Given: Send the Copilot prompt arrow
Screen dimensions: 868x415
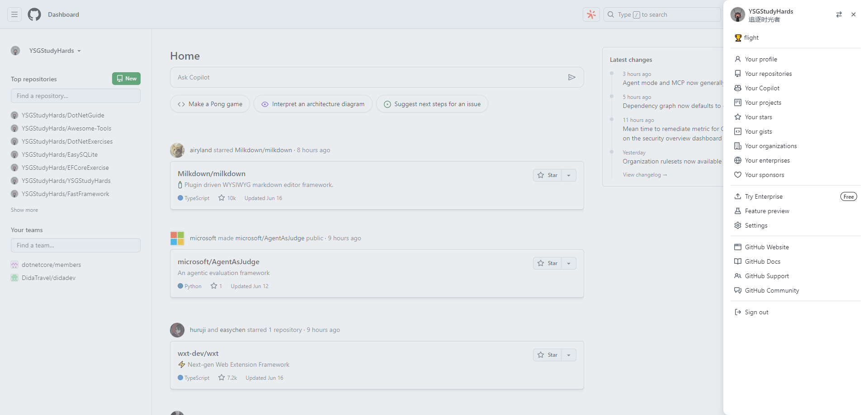Looking at the screenshot, I should [572, 77].
